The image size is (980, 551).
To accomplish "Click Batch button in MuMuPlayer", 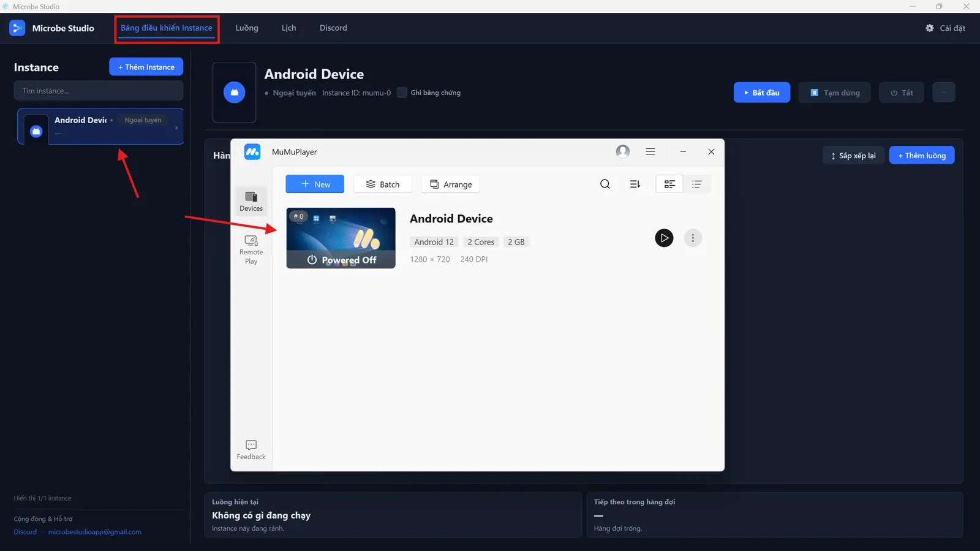I will point(383,184).
